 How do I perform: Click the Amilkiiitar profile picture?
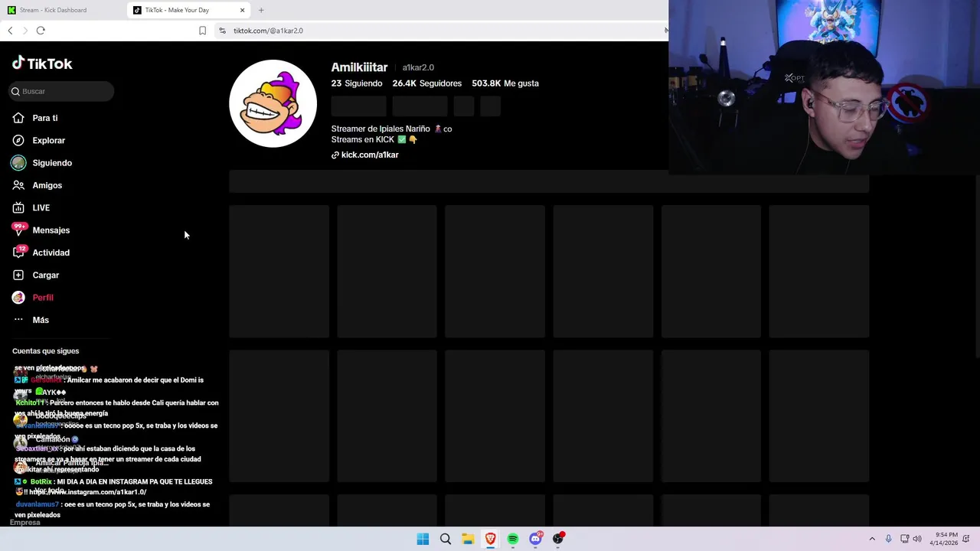273,103
